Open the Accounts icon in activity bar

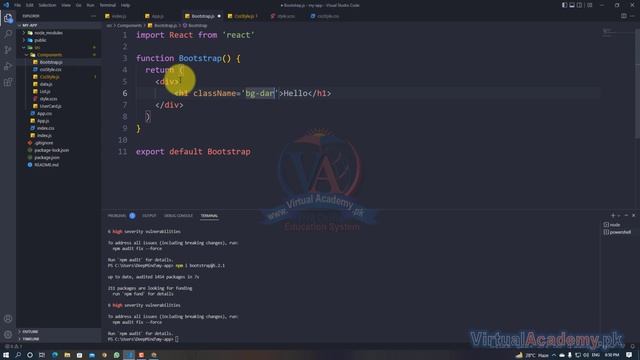tap(8, 319)
